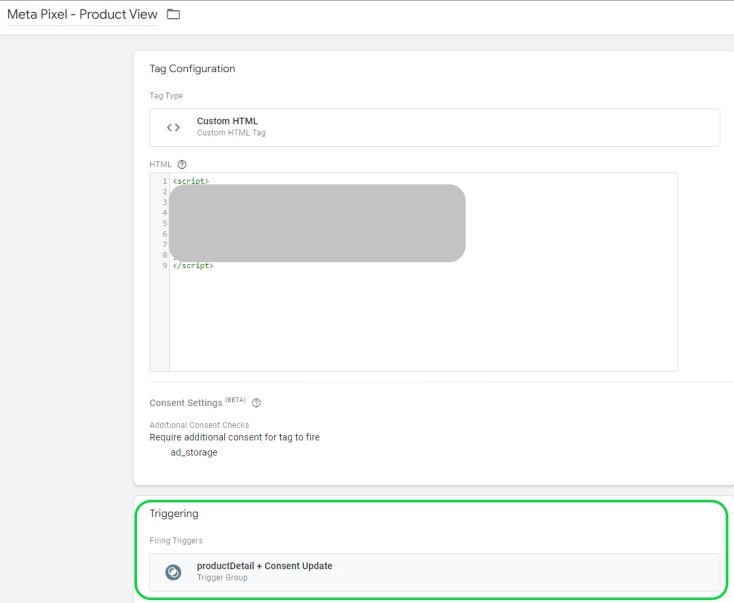Image resolution: width=734 pixels, height=603 pixels.
Task: Edit the tag name Meta Pixel - Product View
Action: [x=82, y=15]
